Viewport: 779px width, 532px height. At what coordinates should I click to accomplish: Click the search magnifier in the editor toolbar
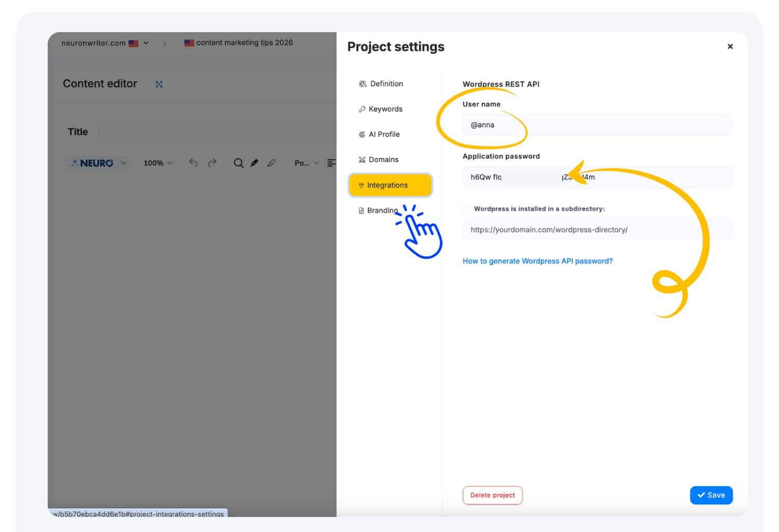click(x=238, y=162)
